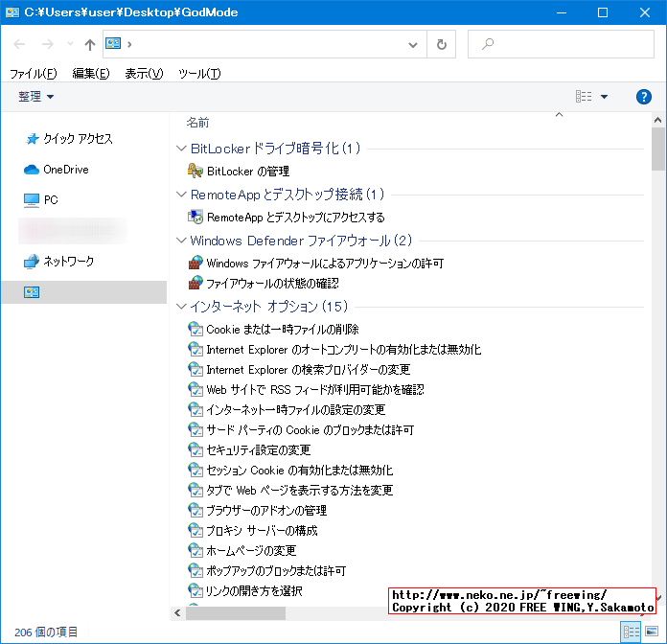Collapse the Windows Defender ファイアウォール group
This screenshot has height=644, width=667.
(181, 241)
